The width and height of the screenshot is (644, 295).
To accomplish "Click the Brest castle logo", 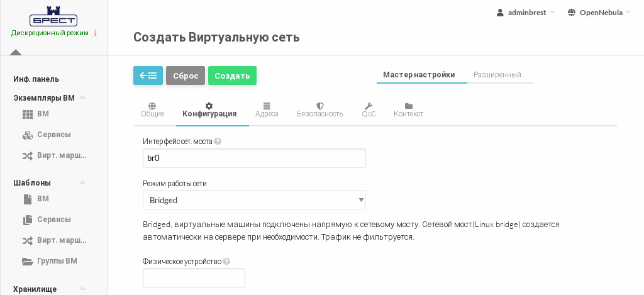I will click(53, 16).
